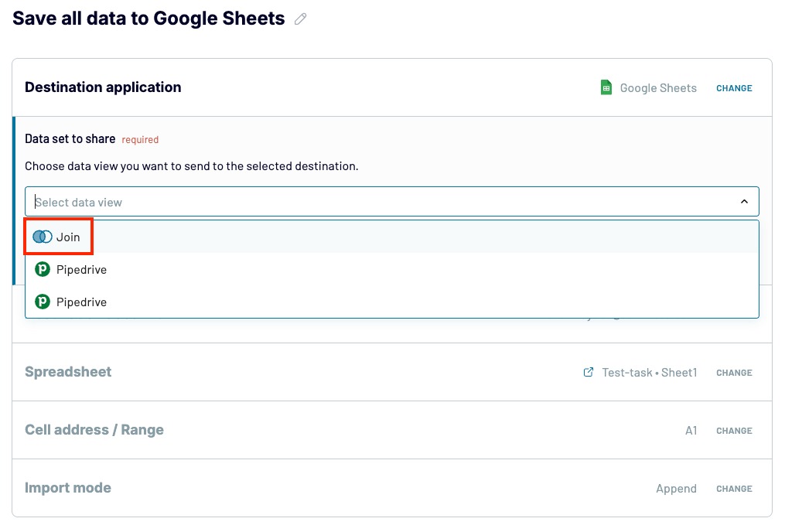Viewport: 785px width, 532px height.
Task: Expand the Cell address / Range section
Action: [94, 430]
